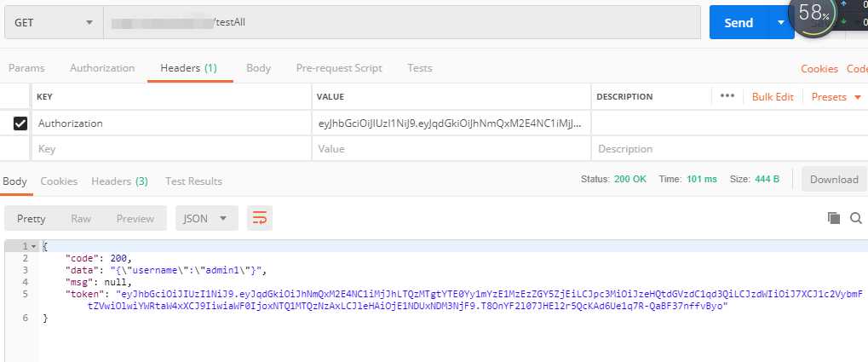
Task: Click the VALUE column header
Action: [x=331, y=97]
